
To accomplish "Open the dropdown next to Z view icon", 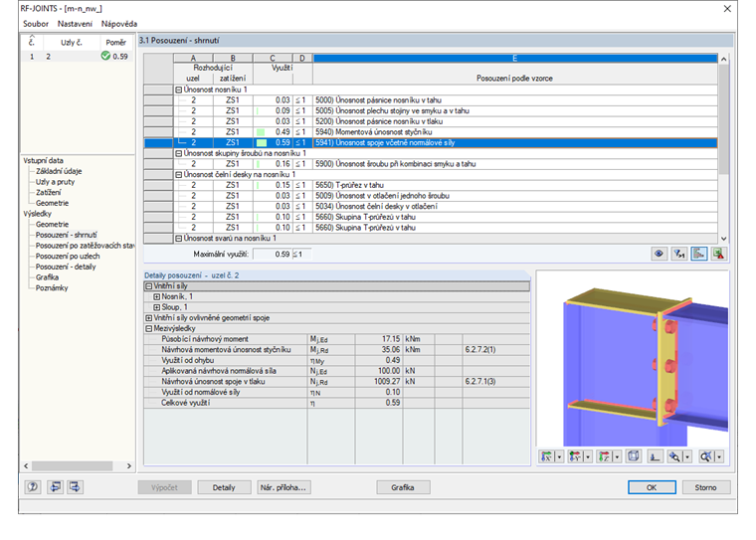I will tap(617, 456).
